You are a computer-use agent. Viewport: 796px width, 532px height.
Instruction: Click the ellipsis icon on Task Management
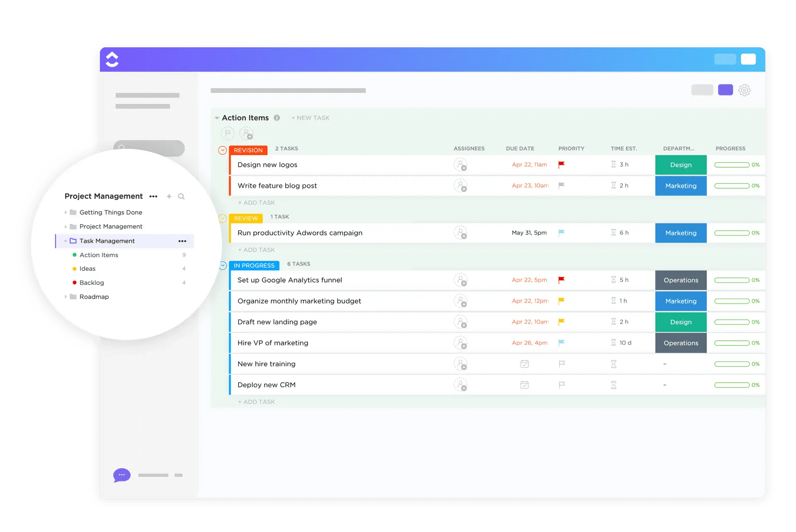point(182,240)
